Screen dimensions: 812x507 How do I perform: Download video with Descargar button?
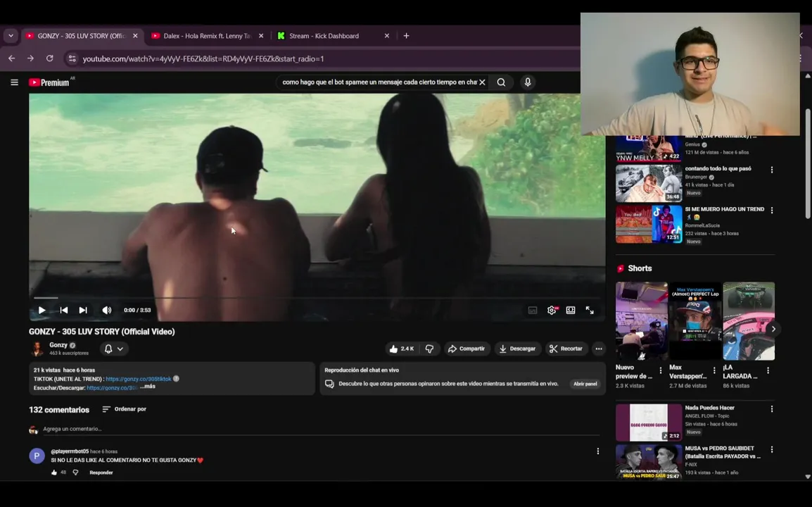517,349
